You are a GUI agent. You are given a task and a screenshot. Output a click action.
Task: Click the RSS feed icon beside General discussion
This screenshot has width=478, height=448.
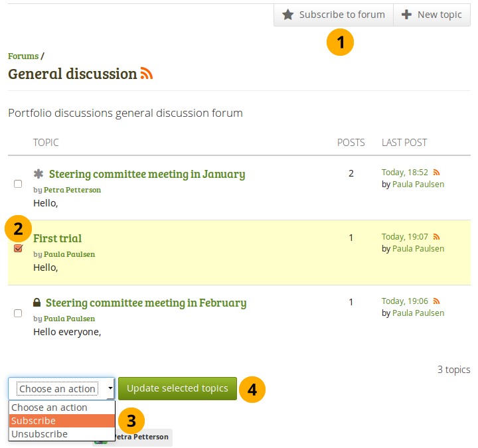(147, 74)
